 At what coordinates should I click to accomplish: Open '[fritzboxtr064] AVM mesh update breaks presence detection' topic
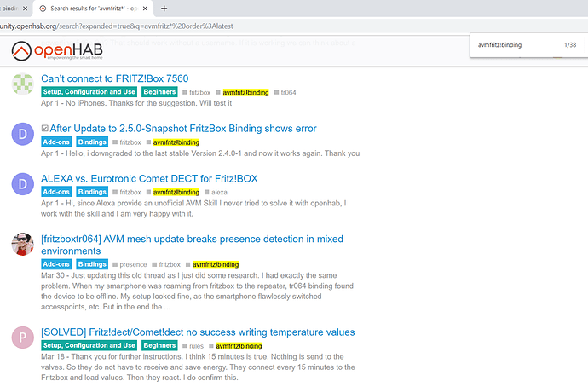click(x=192, y=245)
